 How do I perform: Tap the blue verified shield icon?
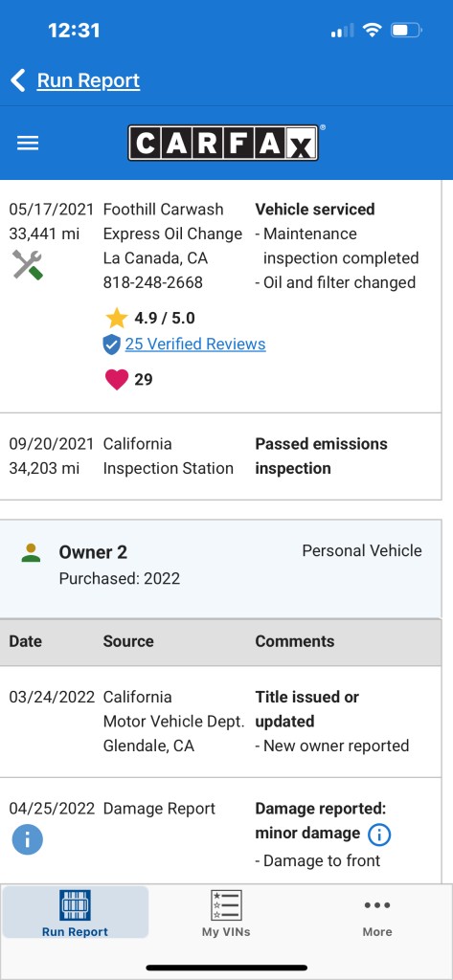[111, 345]
